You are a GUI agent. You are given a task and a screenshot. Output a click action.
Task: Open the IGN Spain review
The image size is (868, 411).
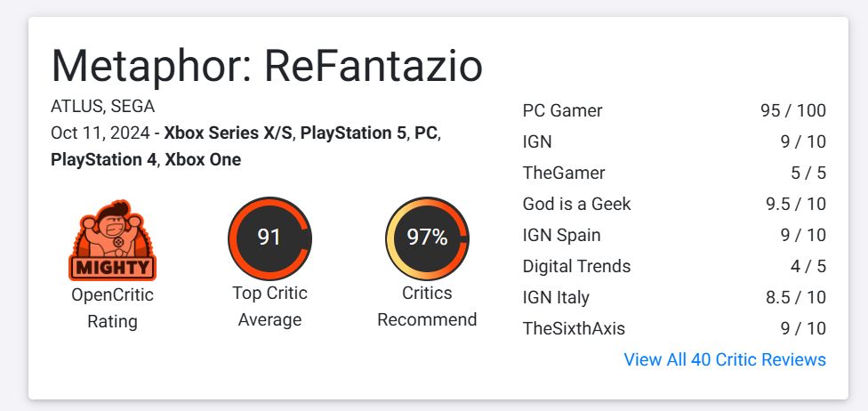561,235
